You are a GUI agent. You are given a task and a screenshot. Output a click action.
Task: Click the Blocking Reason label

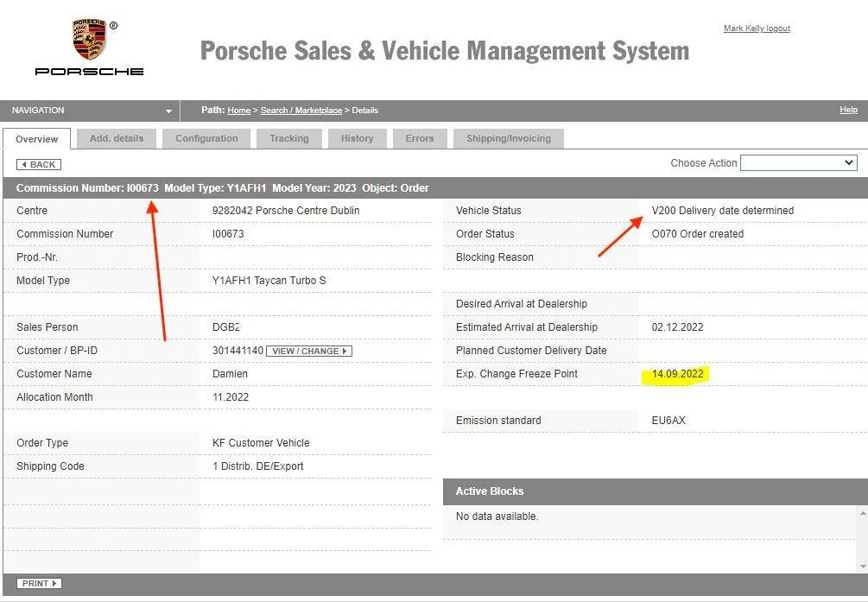click(495, 257)
